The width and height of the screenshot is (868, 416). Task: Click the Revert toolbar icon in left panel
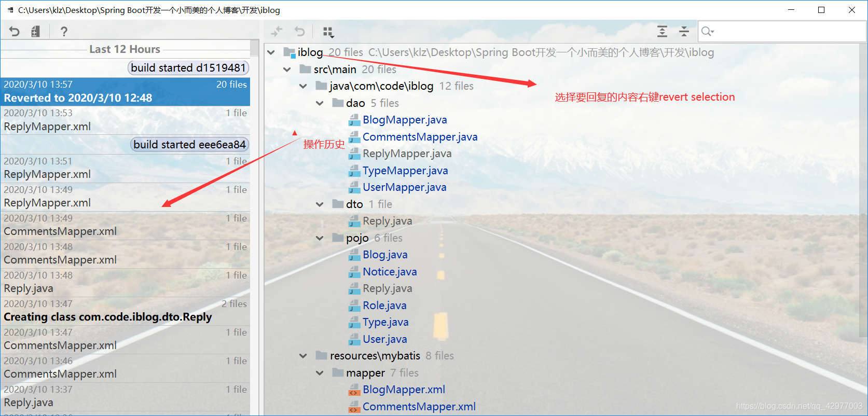click(14, 32)
